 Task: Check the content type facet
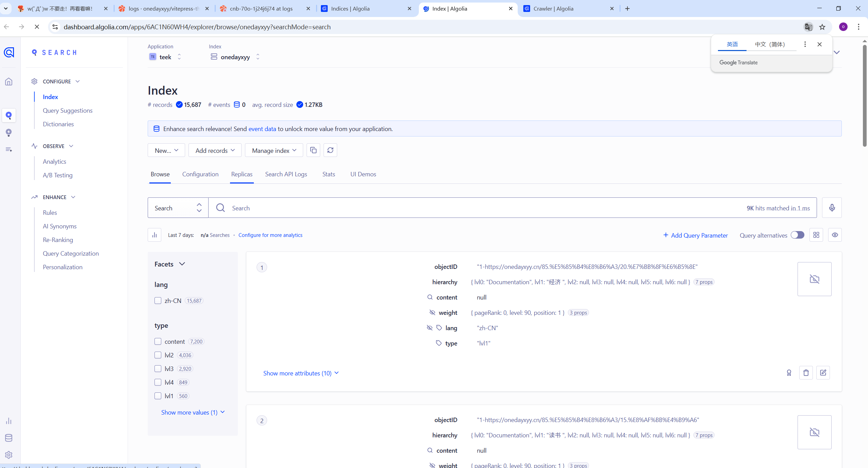pos(158,341)
